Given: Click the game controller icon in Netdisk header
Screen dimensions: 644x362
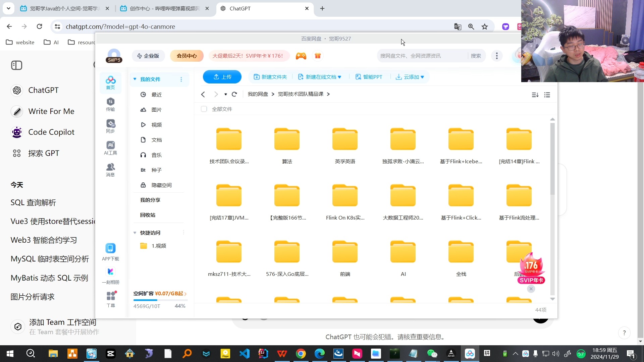Looking at the screenshot, I should pos(301,56).
